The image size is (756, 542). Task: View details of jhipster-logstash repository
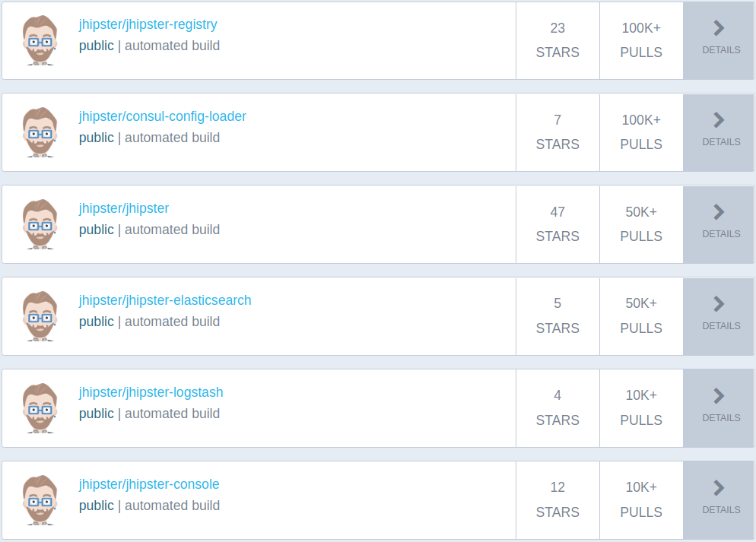[x=719, y=397]
